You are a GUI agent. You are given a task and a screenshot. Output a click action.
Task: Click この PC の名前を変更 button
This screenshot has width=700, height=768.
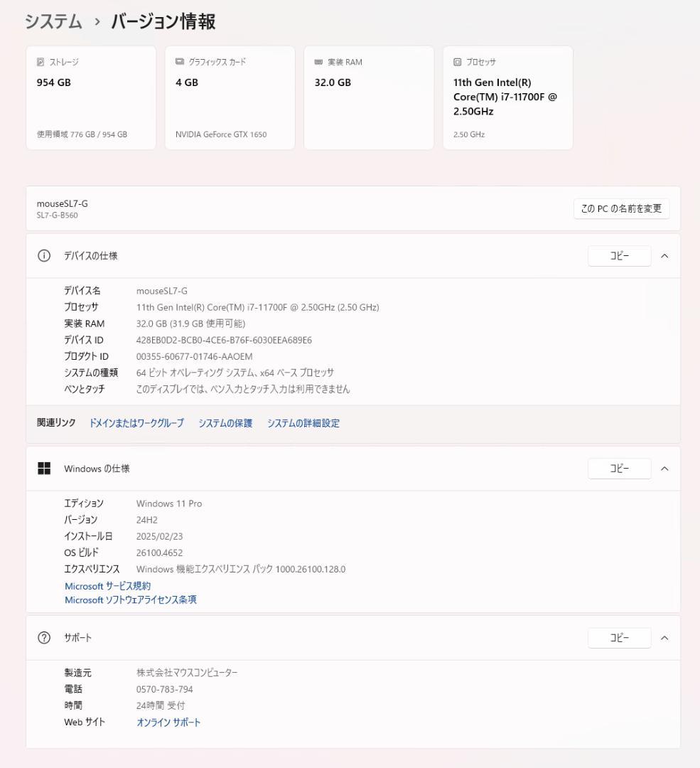coord(622,208)
